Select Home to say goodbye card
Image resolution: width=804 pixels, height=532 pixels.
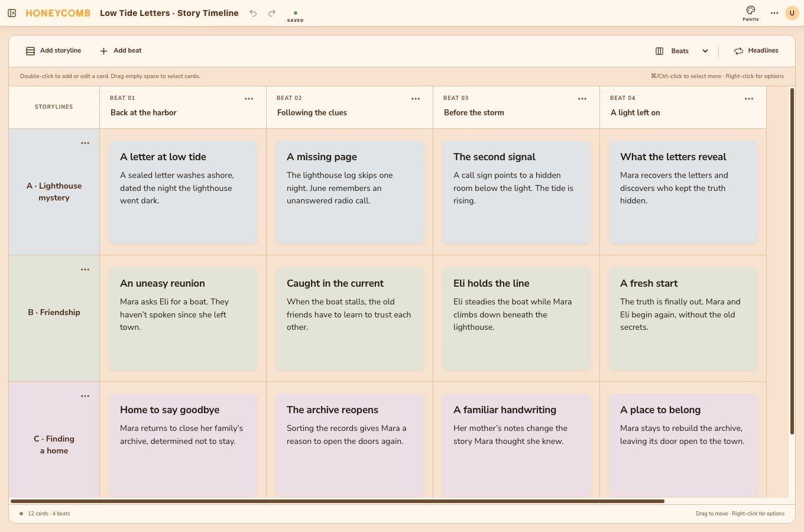pyautogui.click(x=183, y=445)
